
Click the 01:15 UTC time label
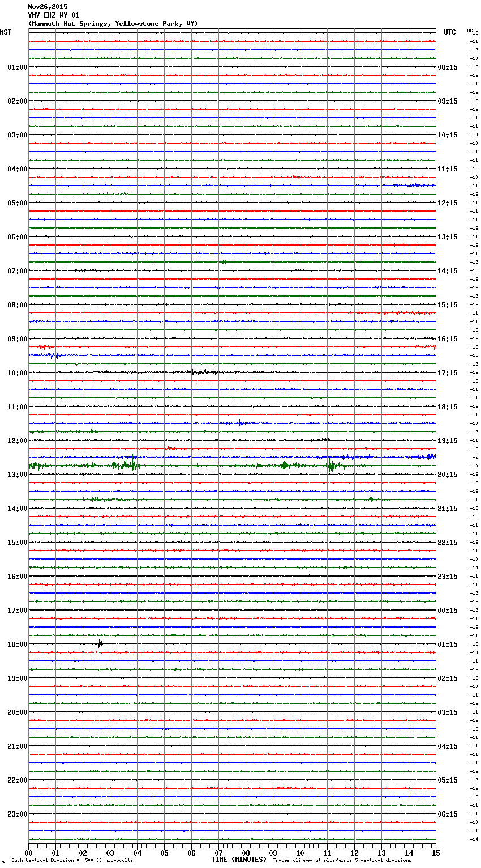click(x=448, y=644)
